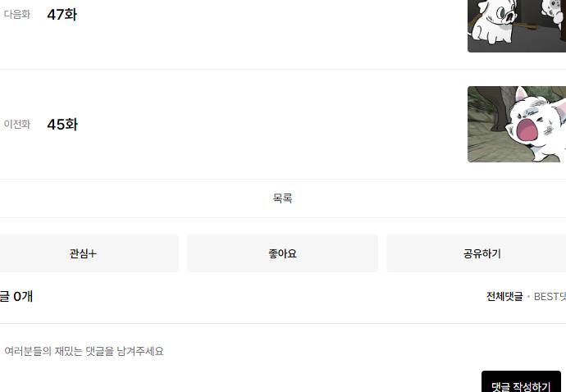Click the white puppy in 47화 thumbnail

[x=493, y=21]
